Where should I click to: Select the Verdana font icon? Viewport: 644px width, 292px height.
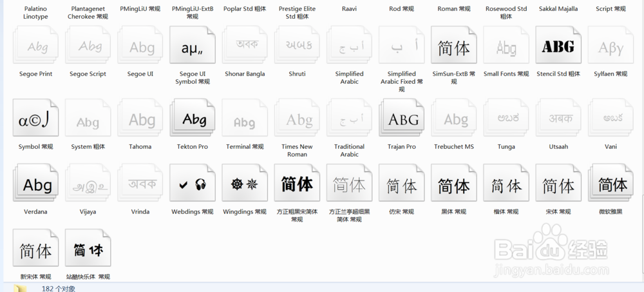click(35, 182)
